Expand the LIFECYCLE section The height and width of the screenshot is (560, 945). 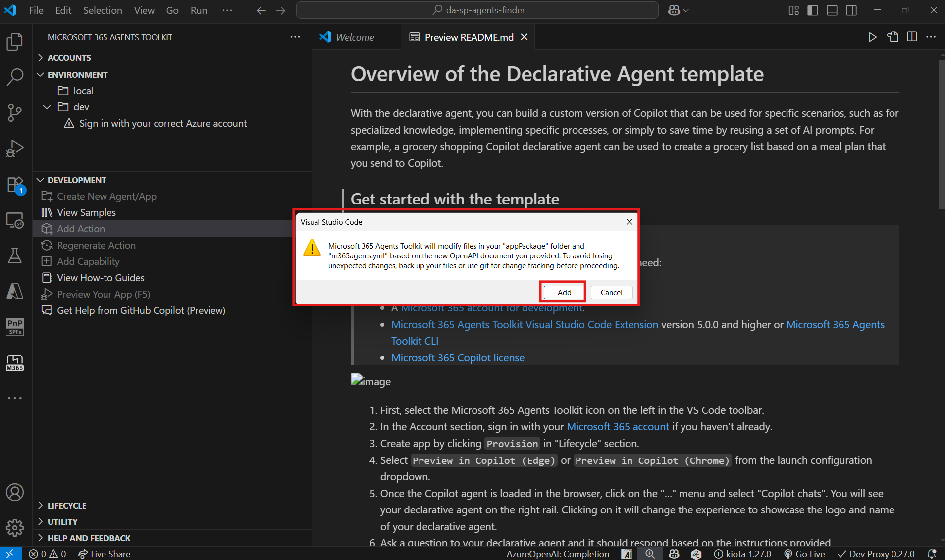[x=172, y=506]
